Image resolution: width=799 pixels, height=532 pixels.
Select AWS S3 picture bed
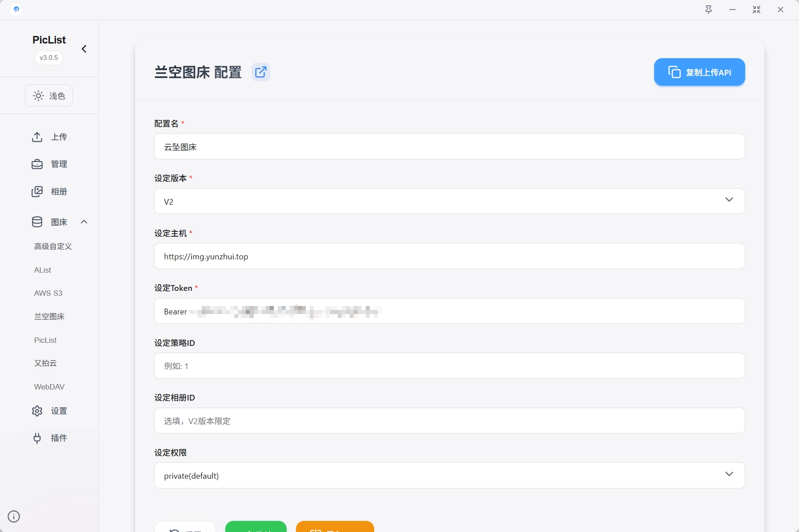pos(48,293)
